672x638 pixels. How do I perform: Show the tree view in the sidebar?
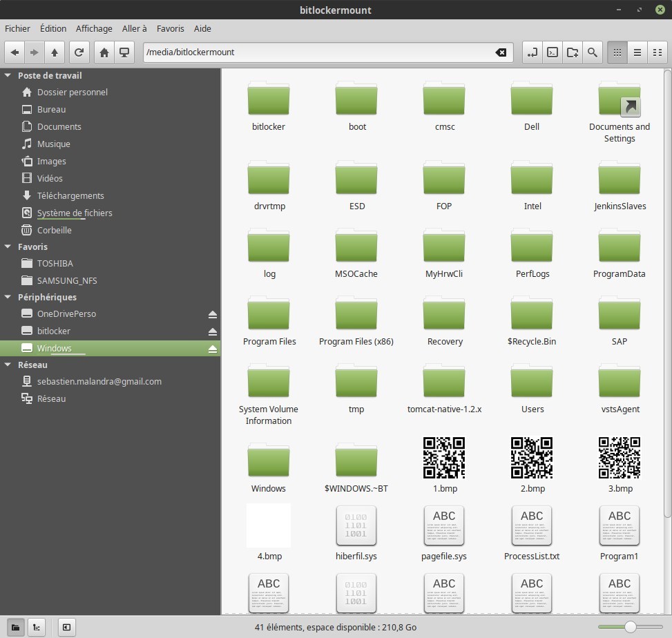click(x=36, y=627)
